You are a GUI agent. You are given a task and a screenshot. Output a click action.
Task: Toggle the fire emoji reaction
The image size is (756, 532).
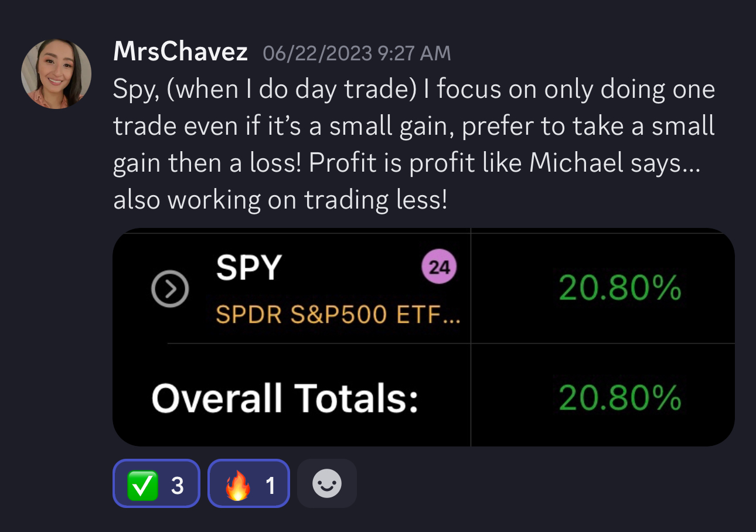point(249,483)
